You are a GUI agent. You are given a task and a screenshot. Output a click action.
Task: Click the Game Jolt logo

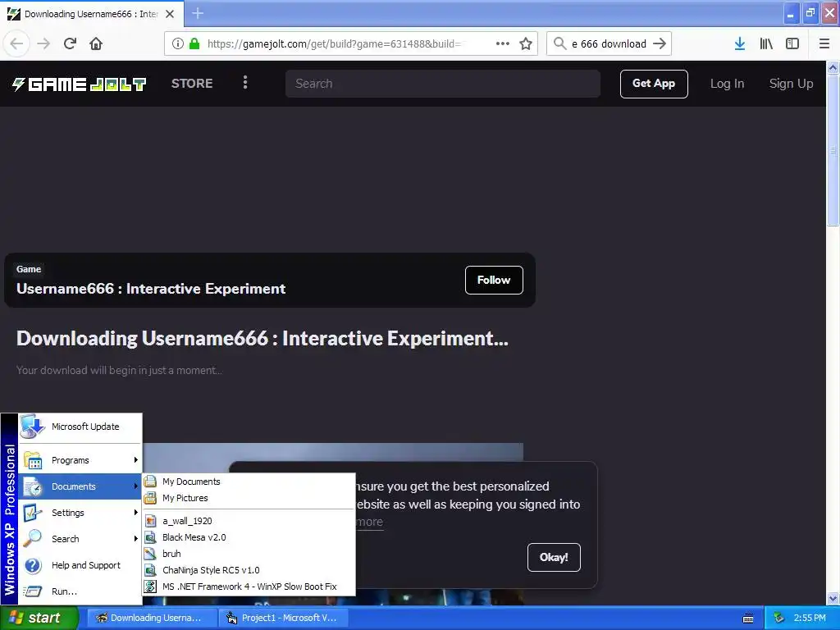[x=80, y=84]
